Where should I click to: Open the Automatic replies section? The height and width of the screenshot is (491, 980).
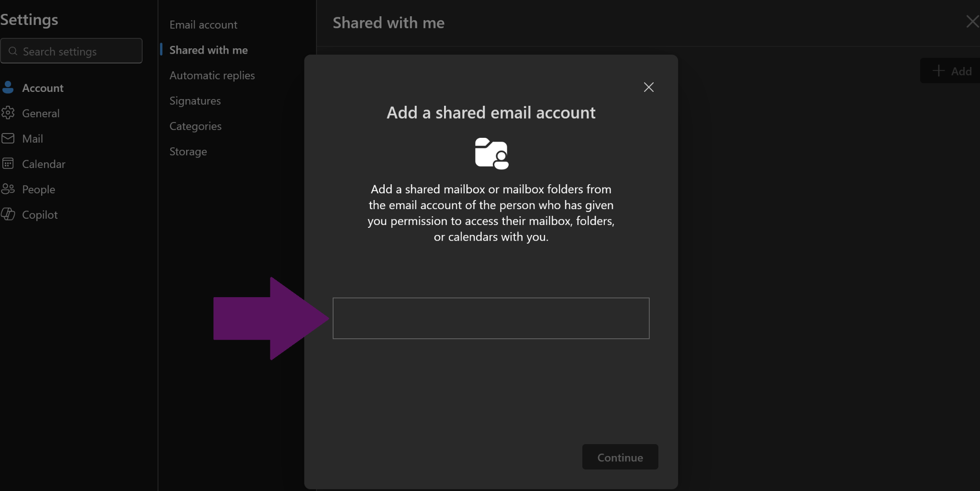(x=212, y=76)
